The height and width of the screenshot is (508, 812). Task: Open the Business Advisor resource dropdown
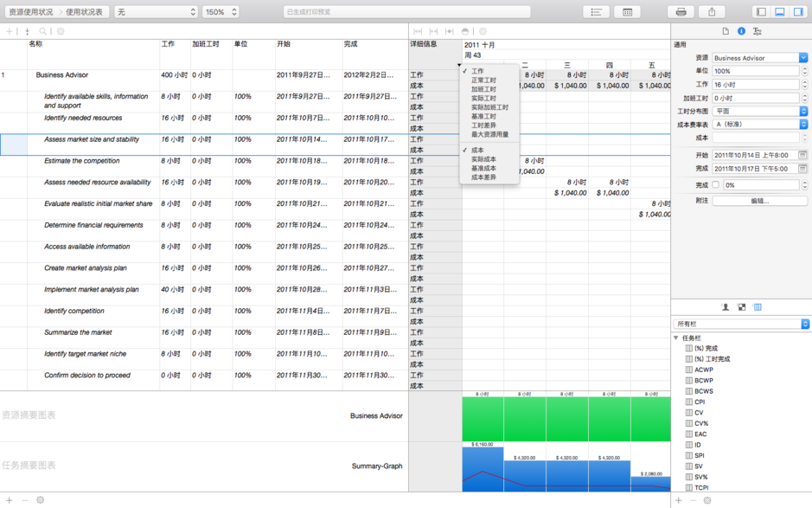click(x=802, y=57)
